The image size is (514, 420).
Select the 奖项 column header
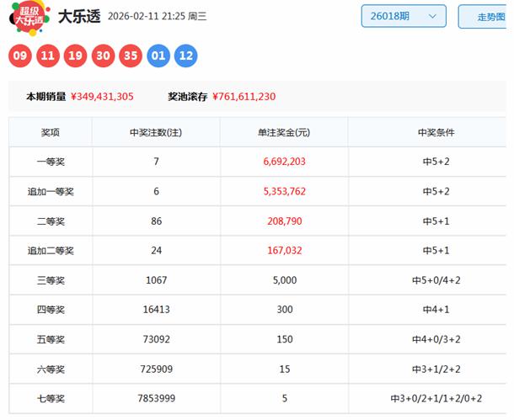(51, 132)
